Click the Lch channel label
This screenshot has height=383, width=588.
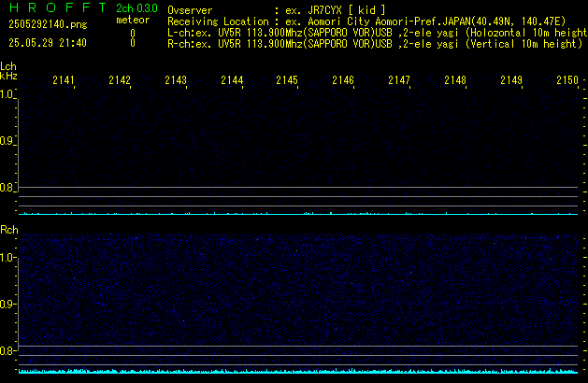[8, 66]
